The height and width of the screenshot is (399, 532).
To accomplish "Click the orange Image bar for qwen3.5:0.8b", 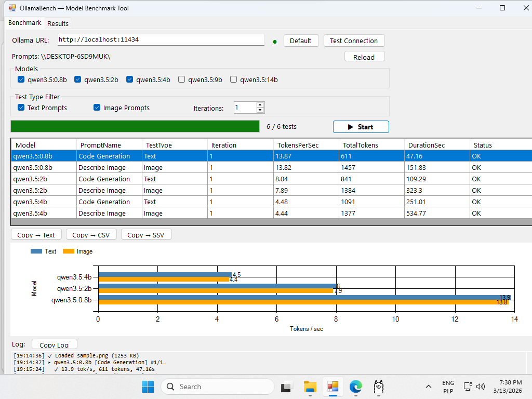I will pyautogui.click(x=303, y=302).
